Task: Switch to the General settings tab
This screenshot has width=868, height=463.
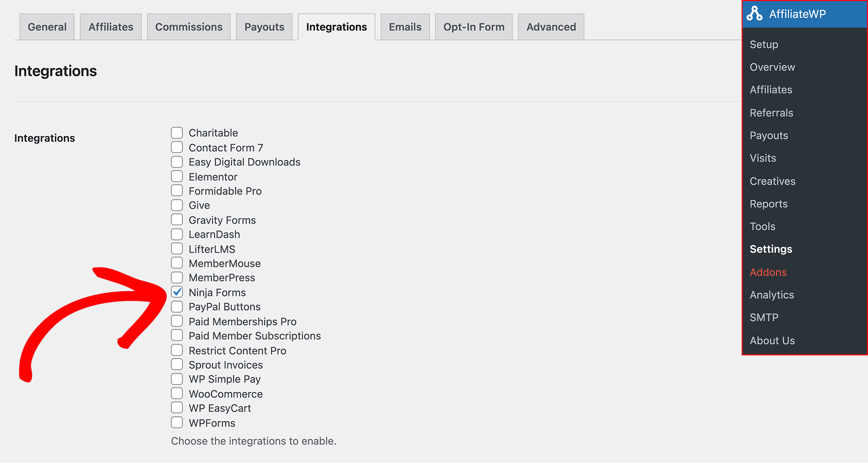Action: pos(47,27)
